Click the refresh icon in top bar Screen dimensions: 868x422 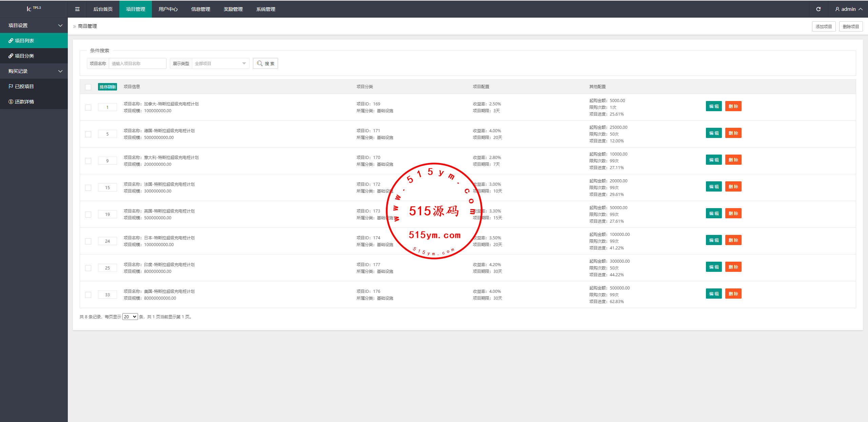pyautogui.click(x=818, y=9)
